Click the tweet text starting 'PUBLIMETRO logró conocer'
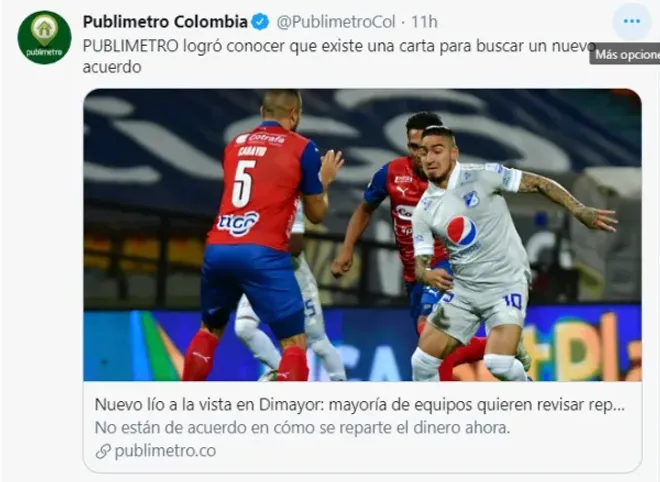660x482 pixels. pyautogui.click(x=339, y=56)
